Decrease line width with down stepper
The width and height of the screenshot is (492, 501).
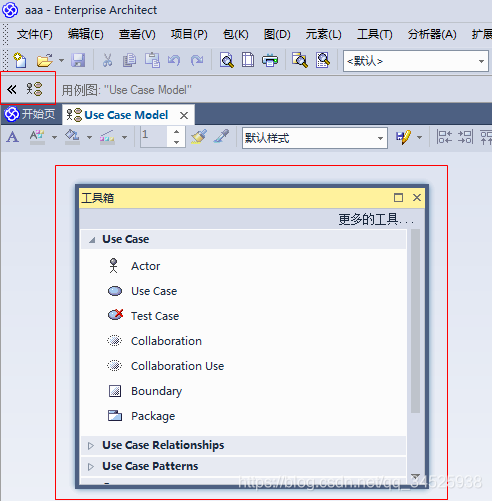coord(177,142)
